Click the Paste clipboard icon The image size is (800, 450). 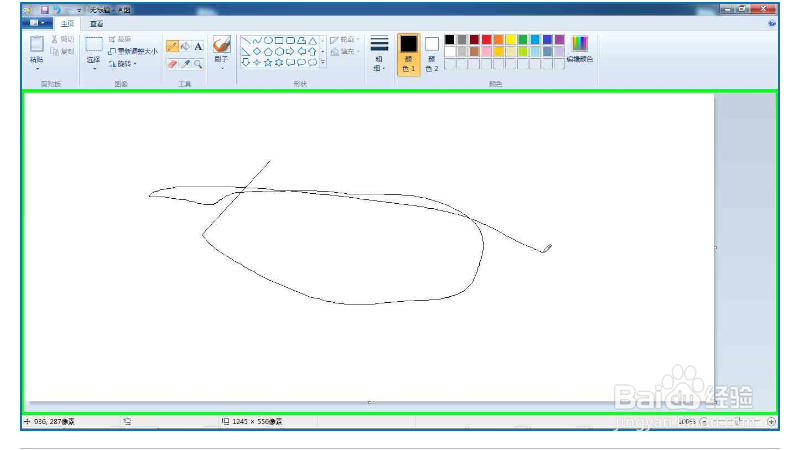[37, 44]
